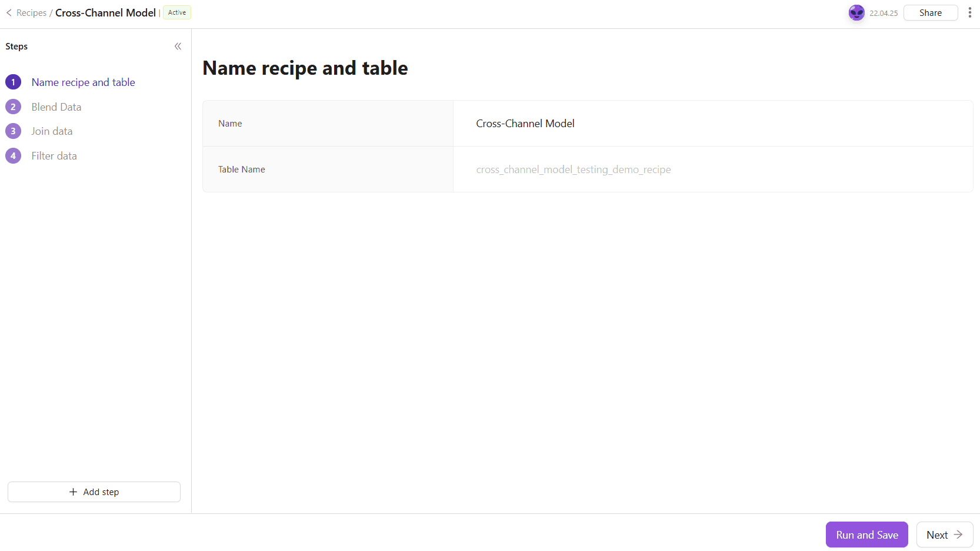Click the Active status badge
980x551 pixels.
pyautogui.click(x=177, y=13)
